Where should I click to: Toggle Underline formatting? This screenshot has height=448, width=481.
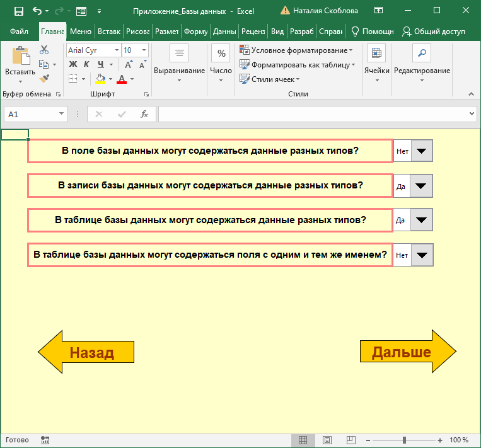pos(101,64)
